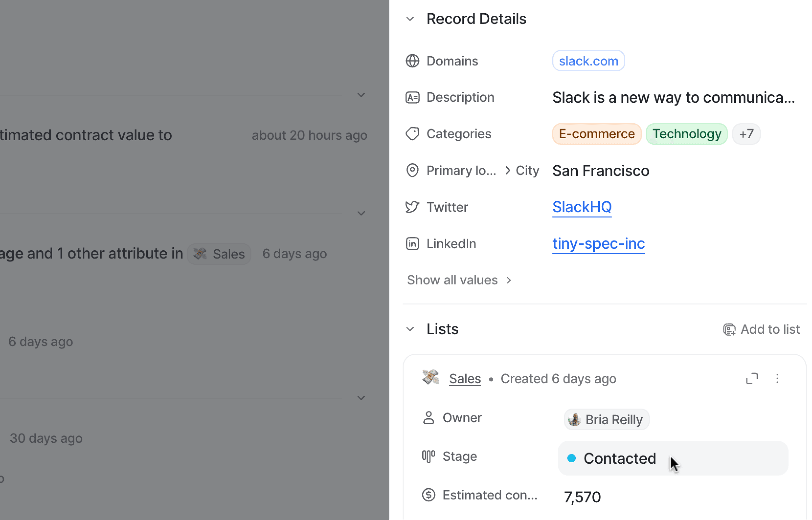This screenshot has width=812, height=520.
Task: Open the truncated Slack description value
Action: [x=674, y=97]
